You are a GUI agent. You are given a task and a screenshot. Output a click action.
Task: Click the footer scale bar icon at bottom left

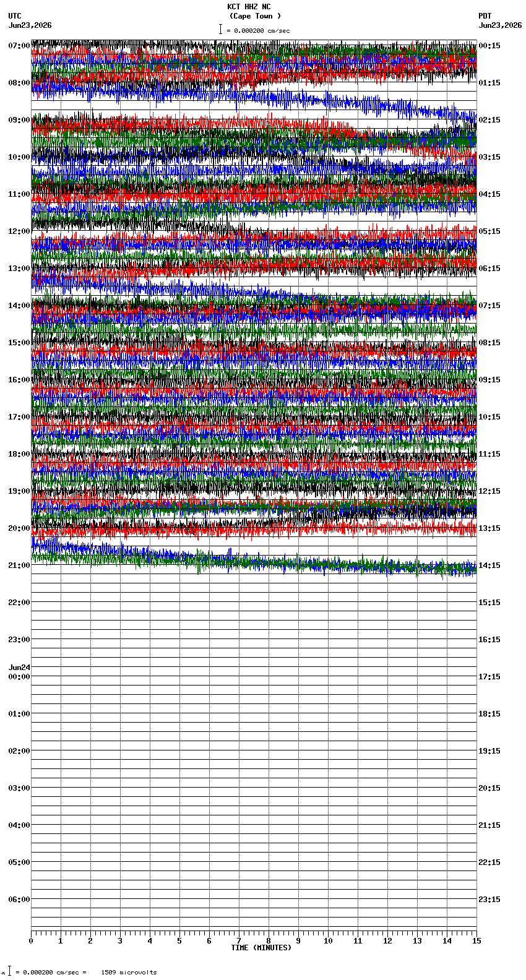point(9,971)
